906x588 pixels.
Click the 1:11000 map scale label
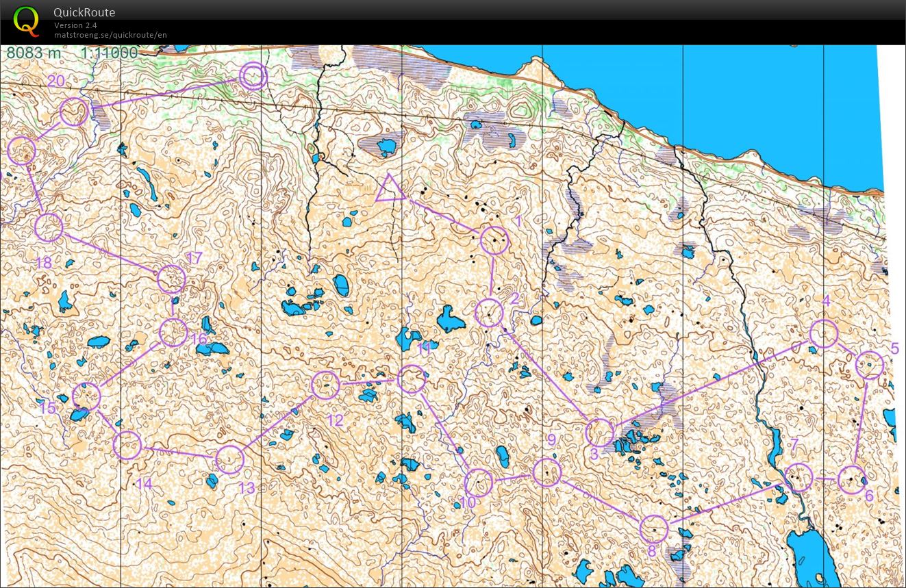click(109, 53)
